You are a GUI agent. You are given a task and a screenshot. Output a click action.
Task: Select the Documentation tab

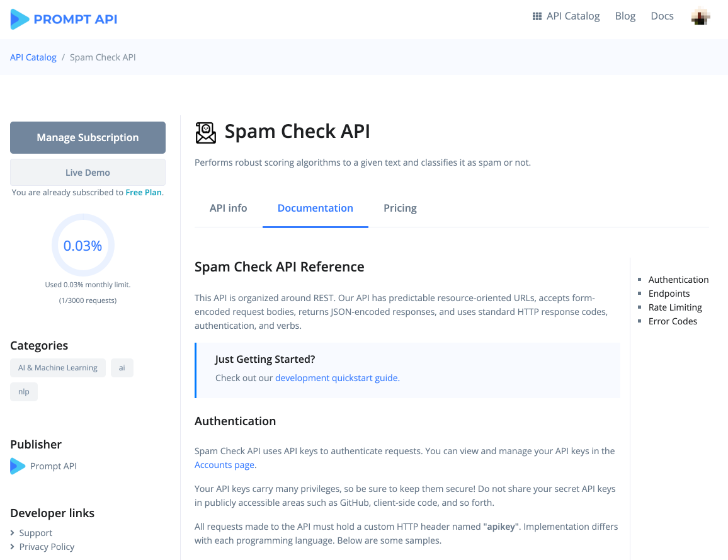click(x=316, y=208)
